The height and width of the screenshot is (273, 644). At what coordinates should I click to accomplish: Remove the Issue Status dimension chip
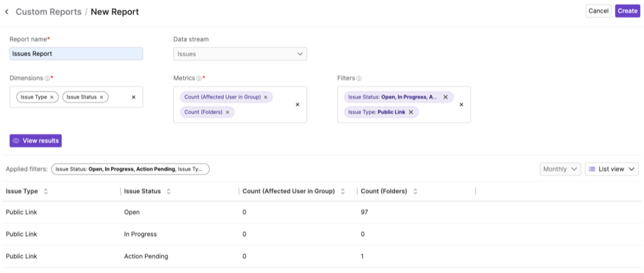(101, 97)
